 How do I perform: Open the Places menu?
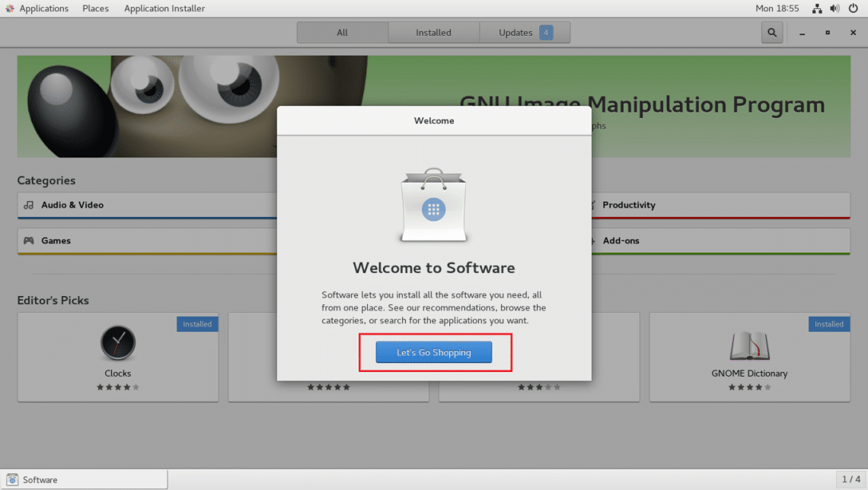click(x=96, y=8)
